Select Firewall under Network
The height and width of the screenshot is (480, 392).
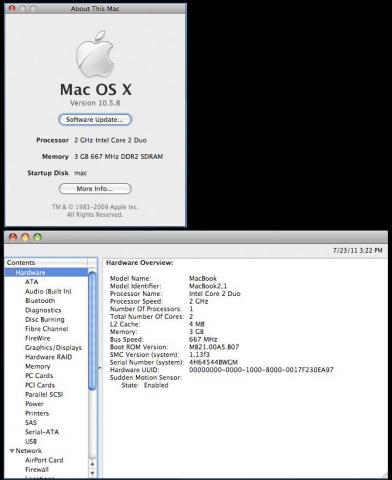[37, 469]
